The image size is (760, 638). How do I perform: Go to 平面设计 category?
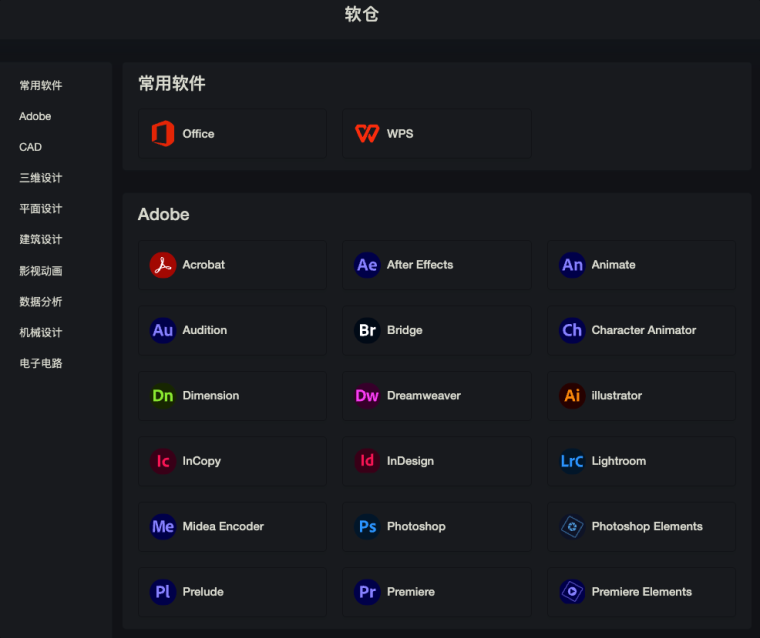(x=41, y=209)
